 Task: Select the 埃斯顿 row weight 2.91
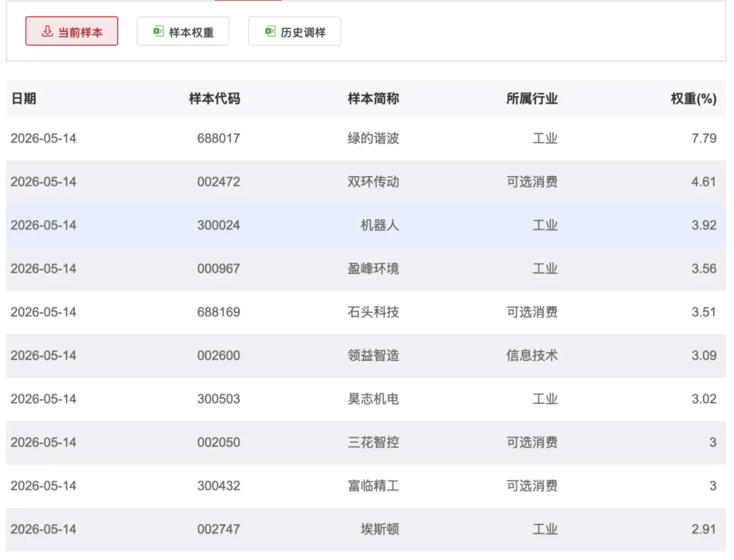pos(704,529)
